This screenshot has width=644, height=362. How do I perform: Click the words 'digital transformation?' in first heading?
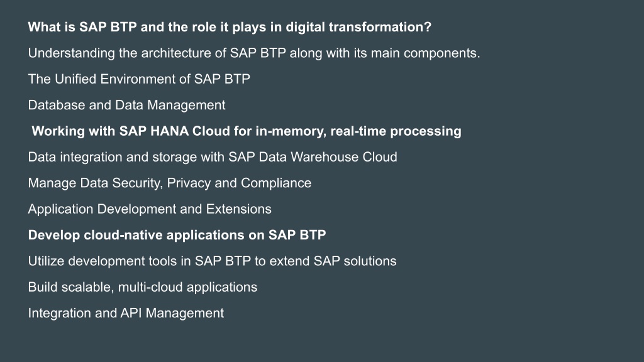pos(358,27)
